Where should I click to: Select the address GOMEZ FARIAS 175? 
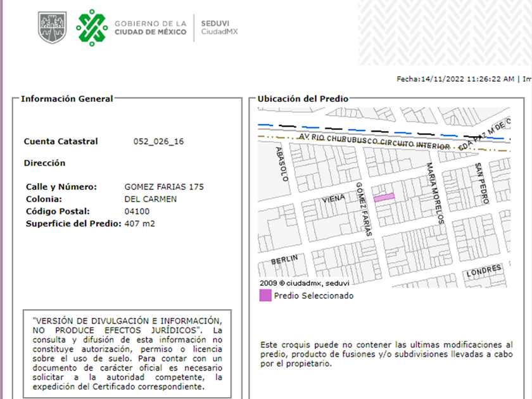[164, 187]
